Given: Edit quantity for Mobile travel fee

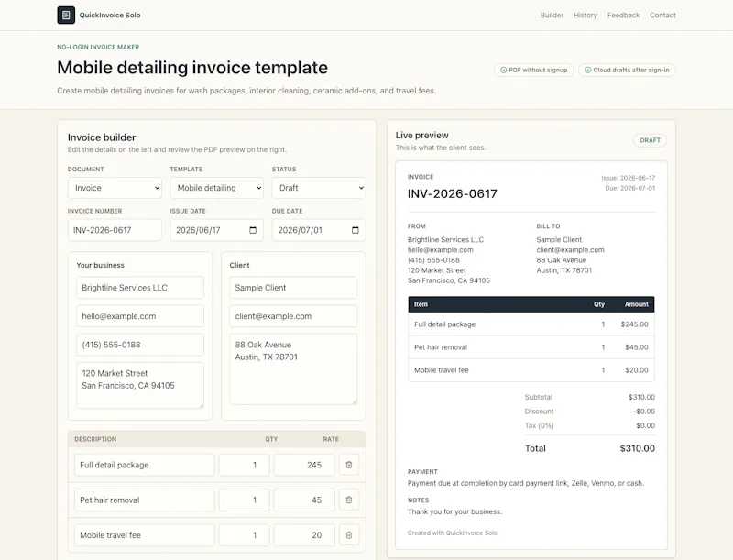Looking at the screenshot, I should 245,534.
